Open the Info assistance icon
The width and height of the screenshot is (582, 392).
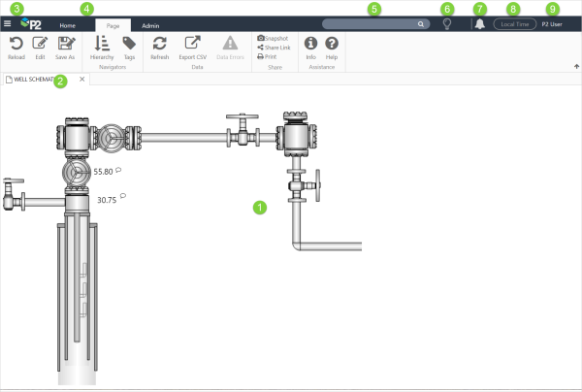pyautogui.click(x=310, y=44)
